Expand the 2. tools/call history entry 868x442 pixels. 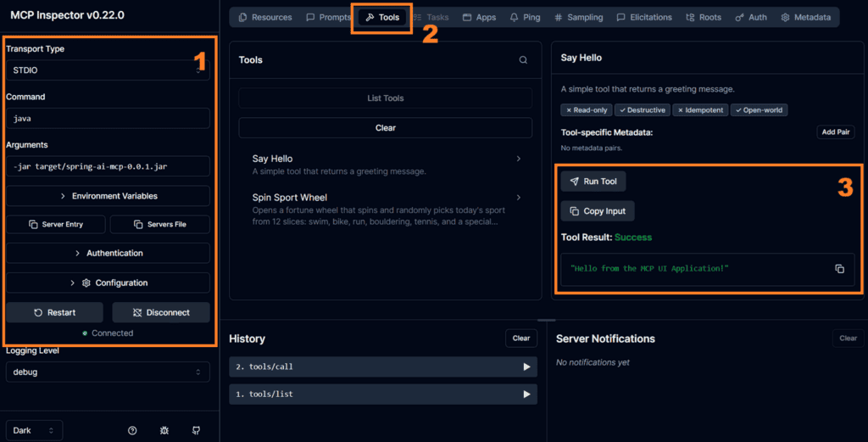[x=383, y=366]
